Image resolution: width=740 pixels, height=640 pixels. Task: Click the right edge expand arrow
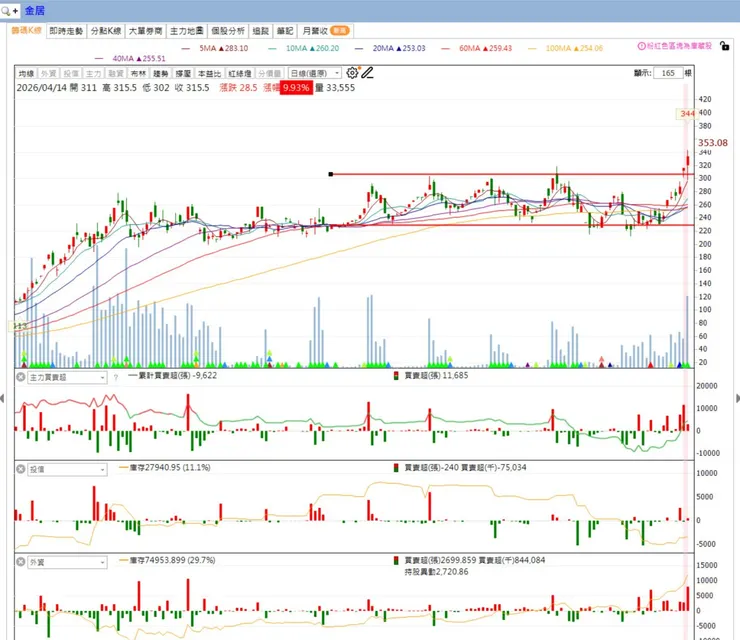[738, 398]
